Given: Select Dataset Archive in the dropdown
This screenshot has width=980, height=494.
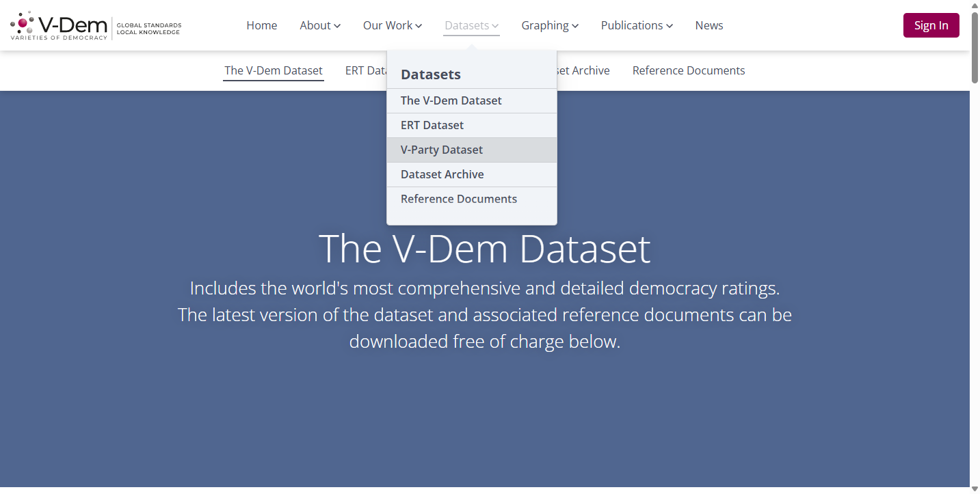Looking at the screenshot, I should tap(472, 174).
